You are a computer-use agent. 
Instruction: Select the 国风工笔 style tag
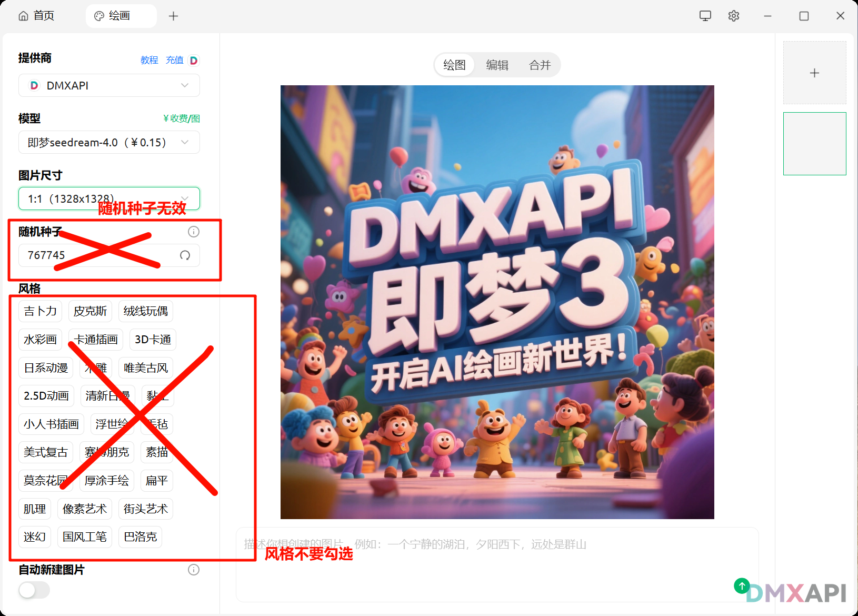[x=84, y=537]
